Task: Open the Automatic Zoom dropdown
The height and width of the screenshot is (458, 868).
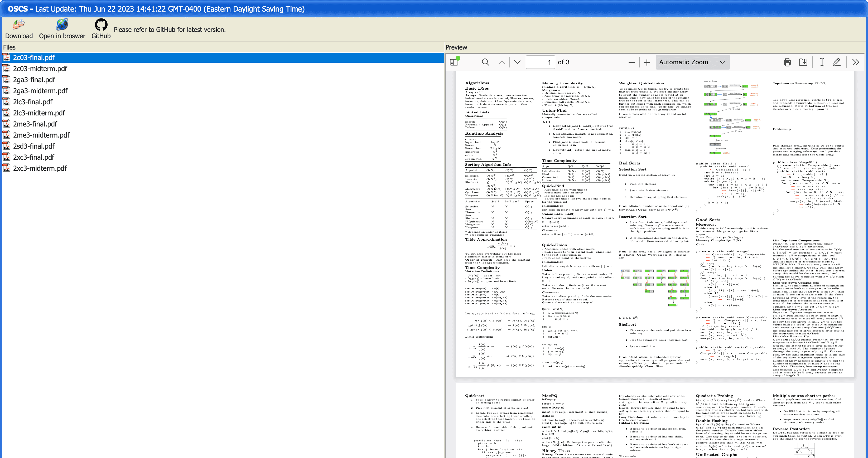Action: point(692,62)
